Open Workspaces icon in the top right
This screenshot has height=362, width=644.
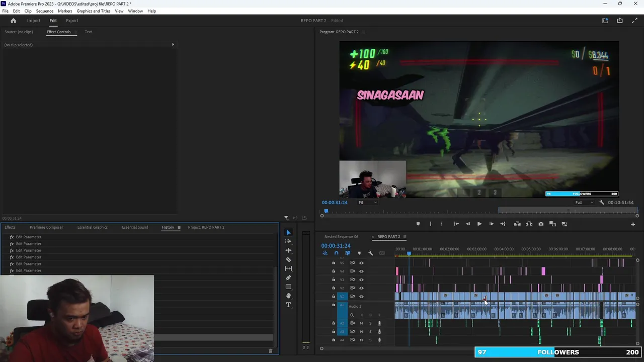605,21
